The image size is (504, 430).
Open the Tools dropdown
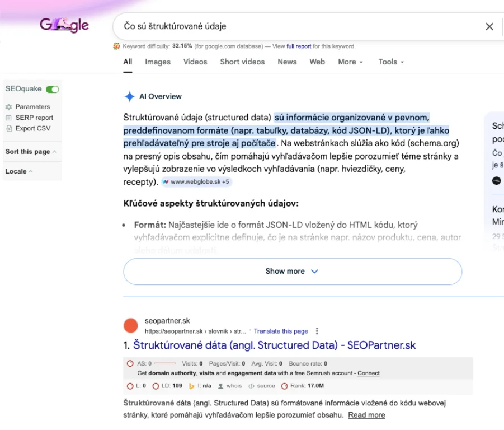(391, 62)
